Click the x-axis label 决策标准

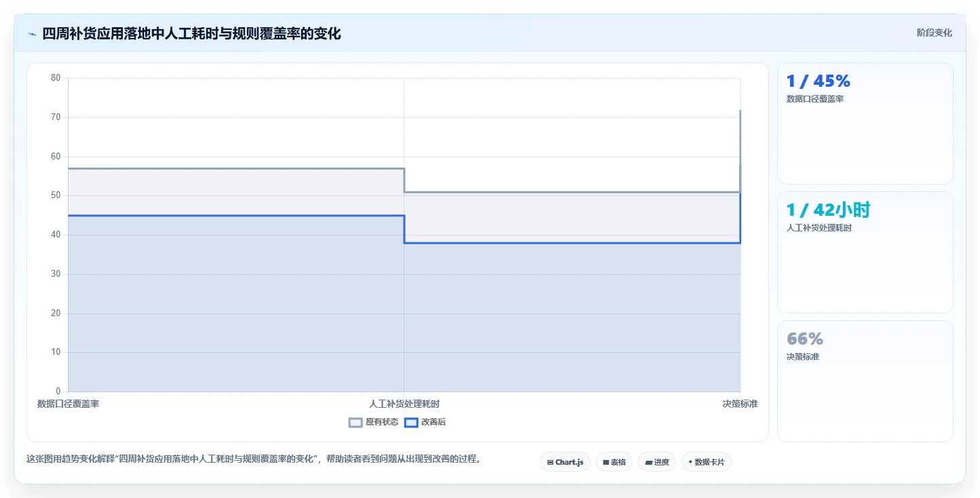point(740,404)
